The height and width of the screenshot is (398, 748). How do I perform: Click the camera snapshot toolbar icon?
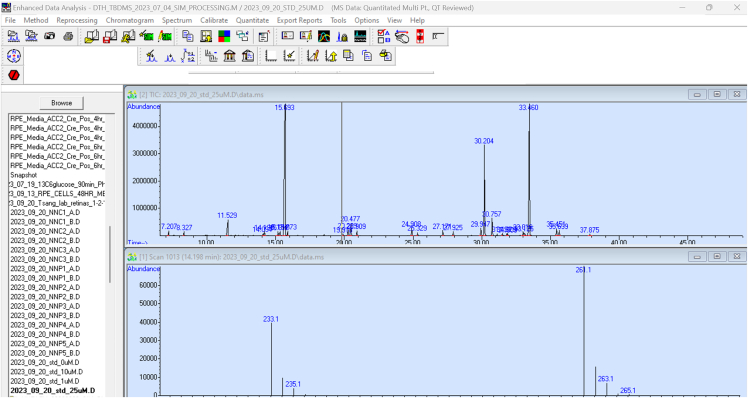[x=50, y=36]
